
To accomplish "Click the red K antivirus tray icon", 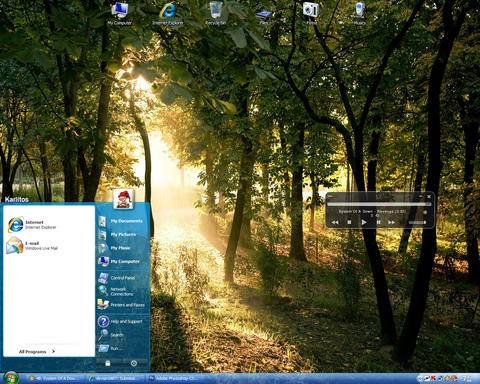I will tap(433, 378).
